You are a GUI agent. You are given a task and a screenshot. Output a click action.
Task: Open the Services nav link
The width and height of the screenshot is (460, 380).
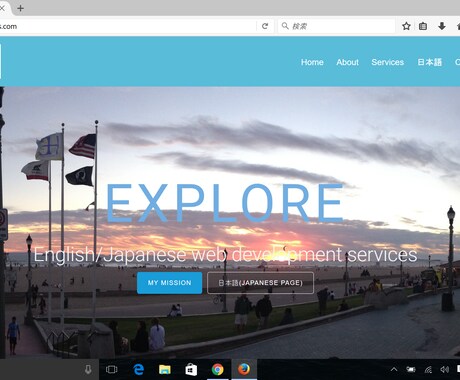click(x=388, y=62)
